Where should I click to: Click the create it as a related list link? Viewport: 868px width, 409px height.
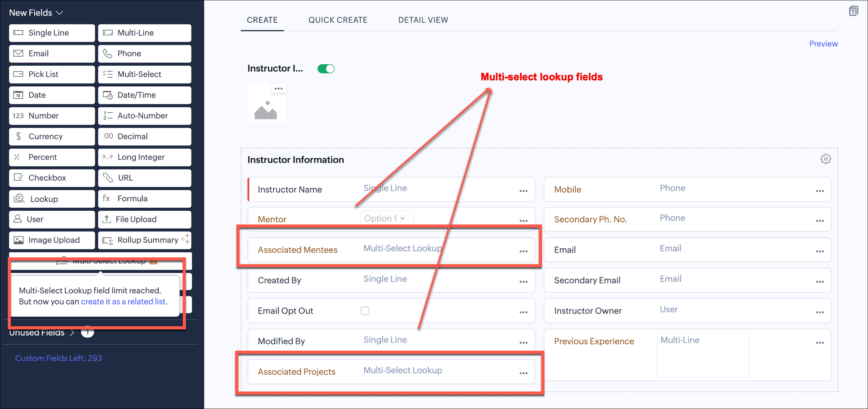click(x=124, y=301)
